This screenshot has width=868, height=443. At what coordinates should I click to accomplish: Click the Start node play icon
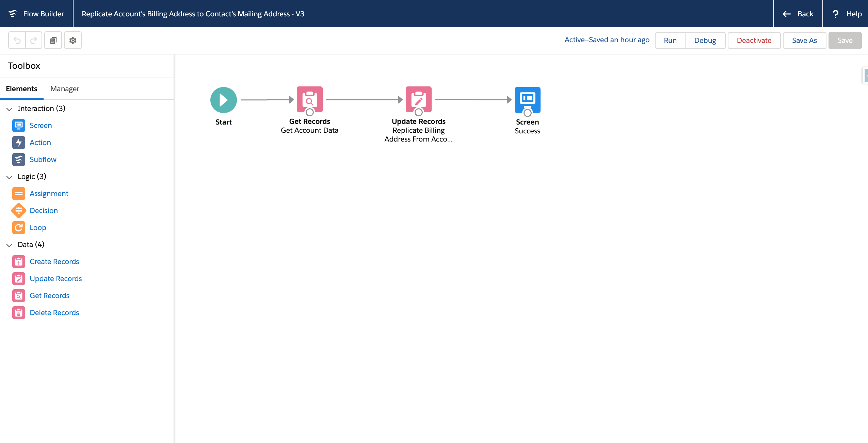(223, 99)
